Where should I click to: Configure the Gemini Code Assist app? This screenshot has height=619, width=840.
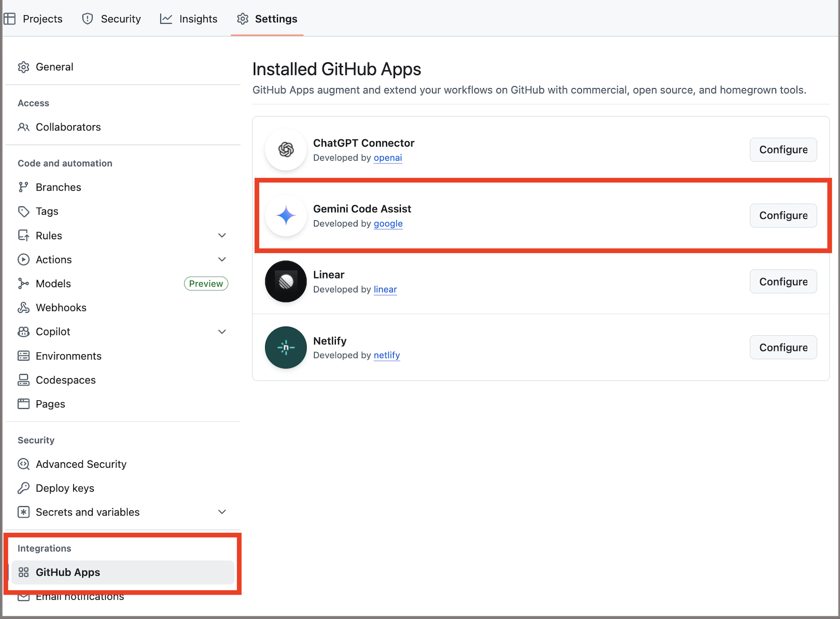tap(783, 216)
